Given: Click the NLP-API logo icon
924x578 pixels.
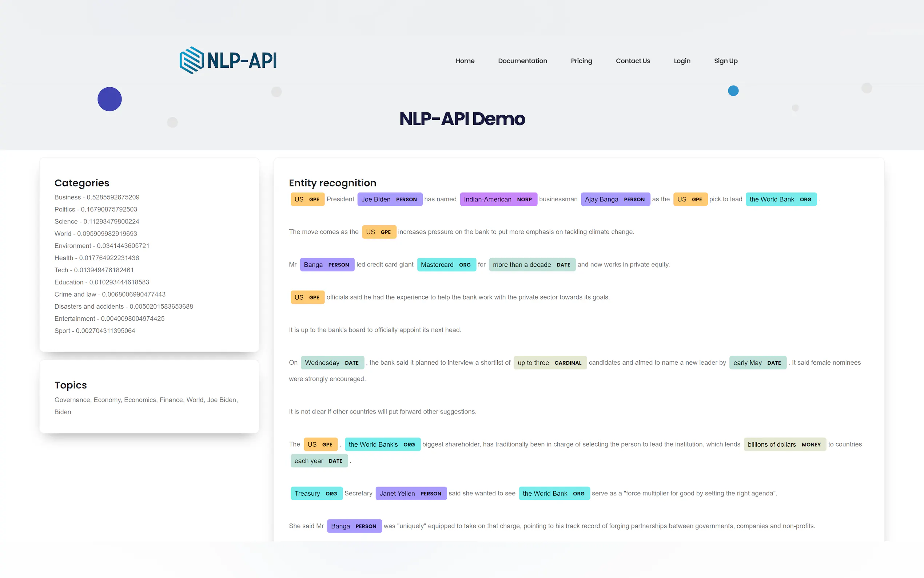Looking at the screenshot, I should 192,60.
